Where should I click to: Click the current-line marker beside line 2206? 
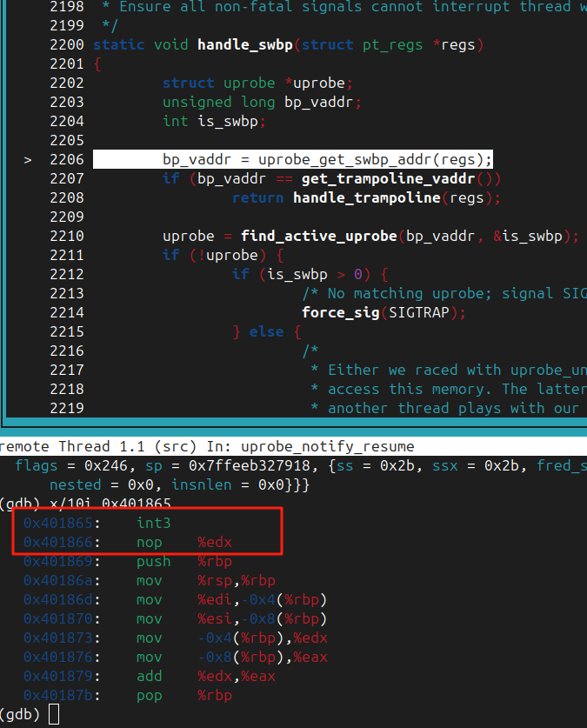28,159
